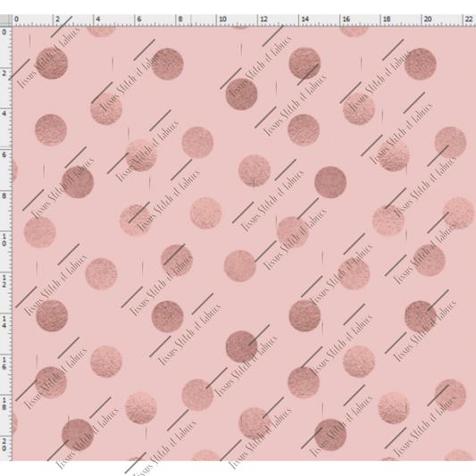The image size is (476, 476).
Task: Click the 10 mark on the horizontal ruler
Action: click(x=223, y=19)
